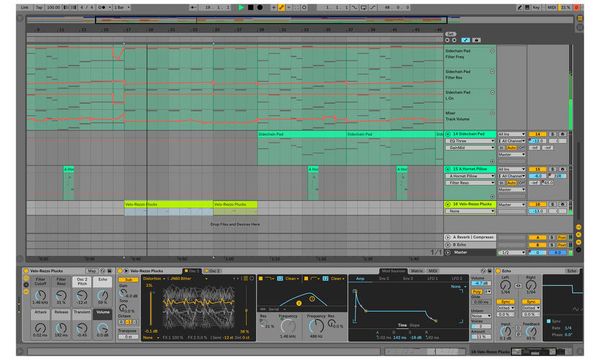
Task: Open the Wavetable MIDI tab
Action: (x=433, y=271)
